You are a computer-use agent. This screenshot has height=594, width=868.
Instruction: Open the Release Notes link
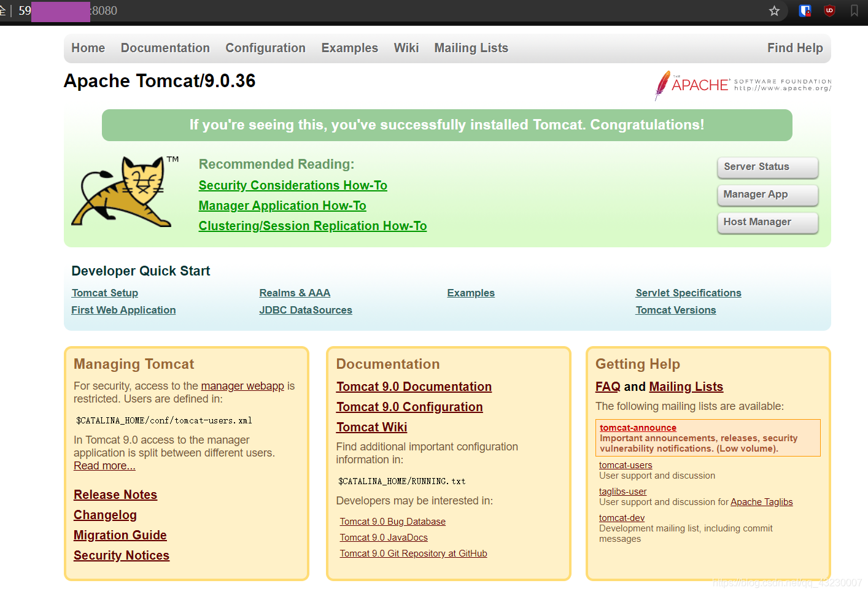click(x=115, y=495)
